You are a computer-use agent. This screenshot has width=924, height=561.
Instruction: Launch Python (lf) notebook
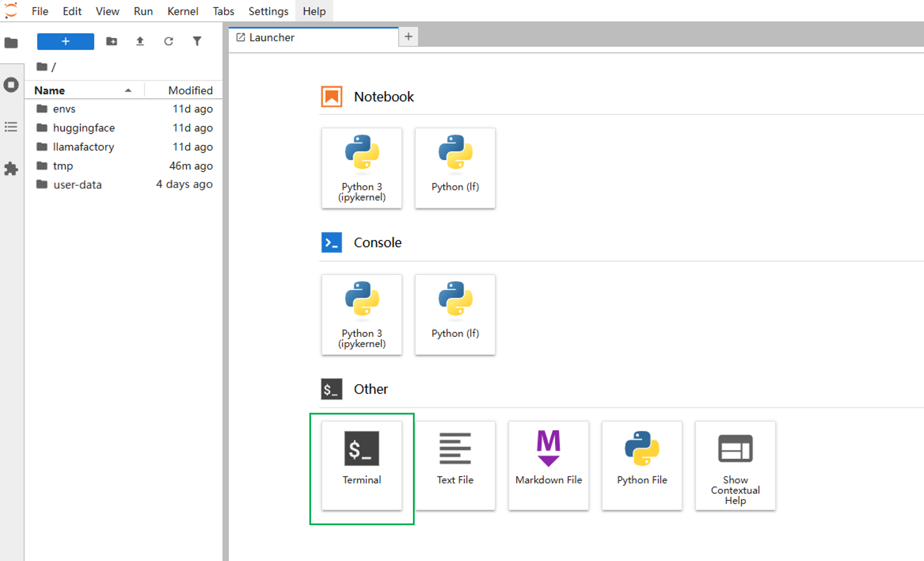coord(455,168)
